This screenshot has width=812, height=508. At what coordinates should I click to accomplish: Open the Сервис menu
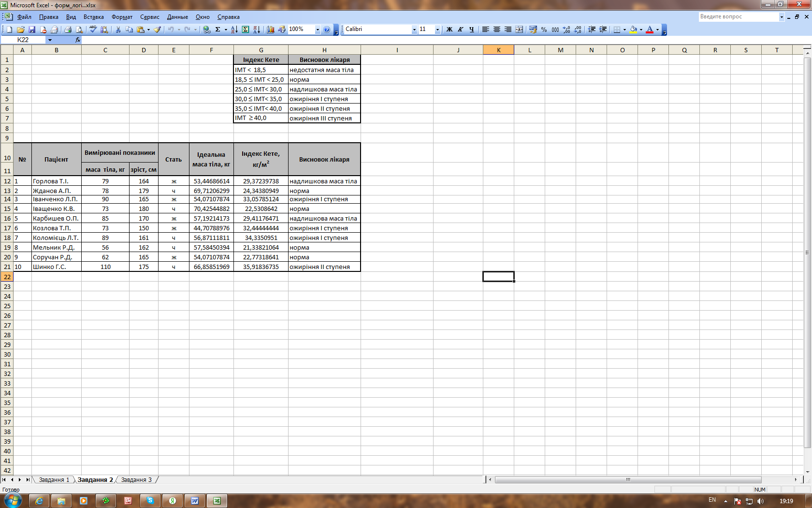click(150, 17)
